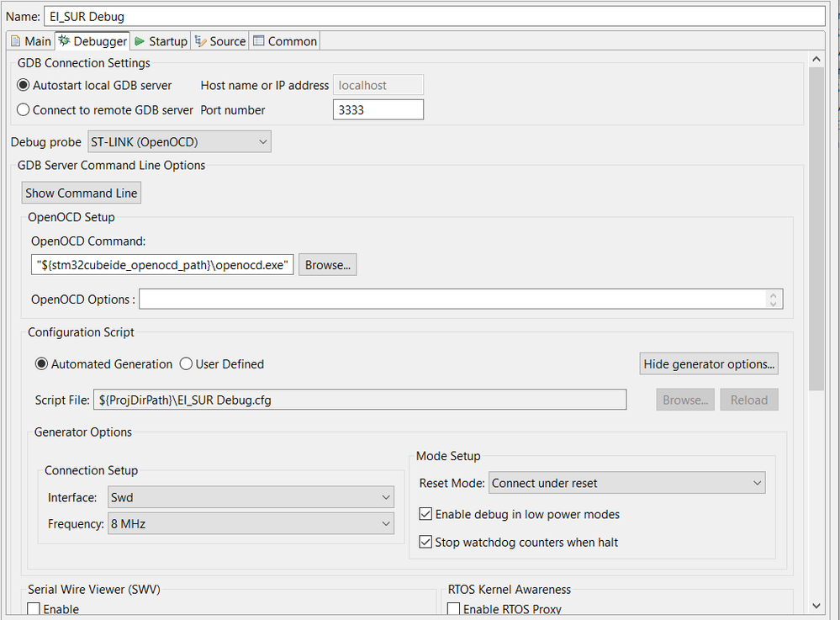Click the Startup tab green arrow icon
This screenshot has width=840, height=620.
[140, 41]
